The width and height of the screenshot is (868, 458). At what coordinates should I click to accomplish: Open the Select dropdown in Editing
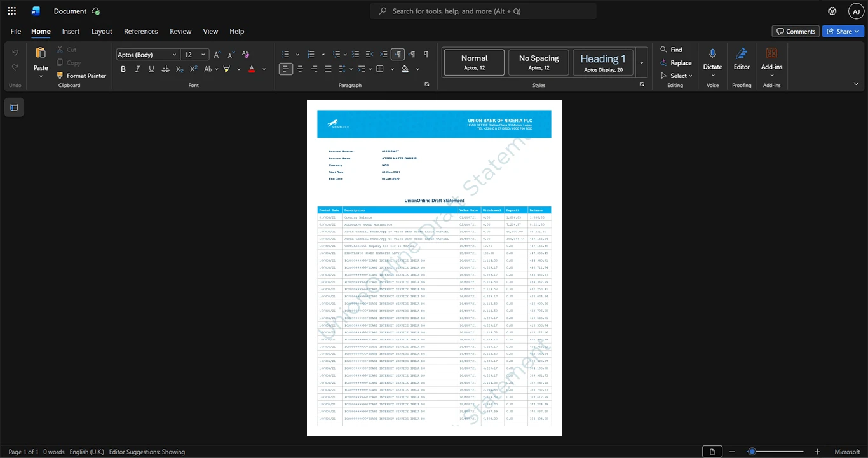click(x=677, y=76)
